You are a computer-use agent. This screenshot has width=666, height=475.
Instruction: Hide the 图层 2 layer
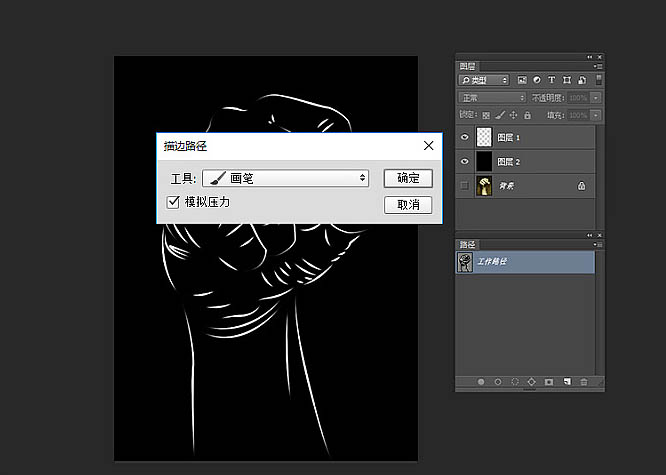(x=464, y=161)
